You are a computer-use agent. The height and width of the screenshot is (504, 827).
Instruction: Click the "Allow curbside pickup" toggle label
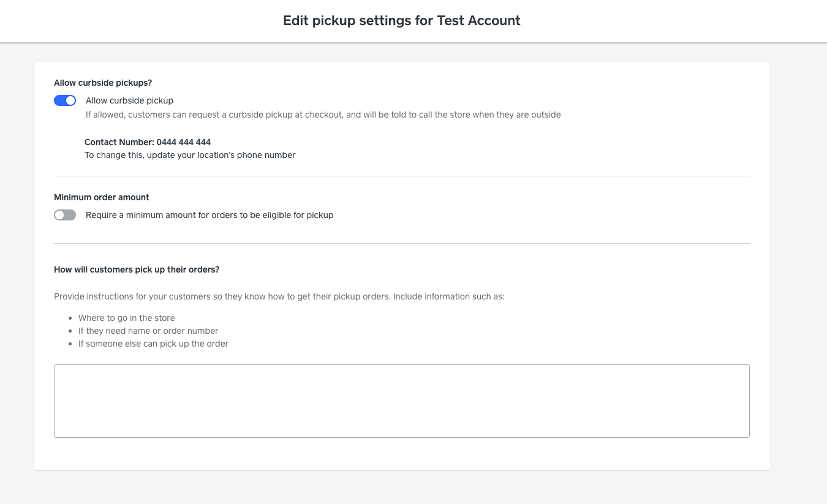[x=129, y=100]
